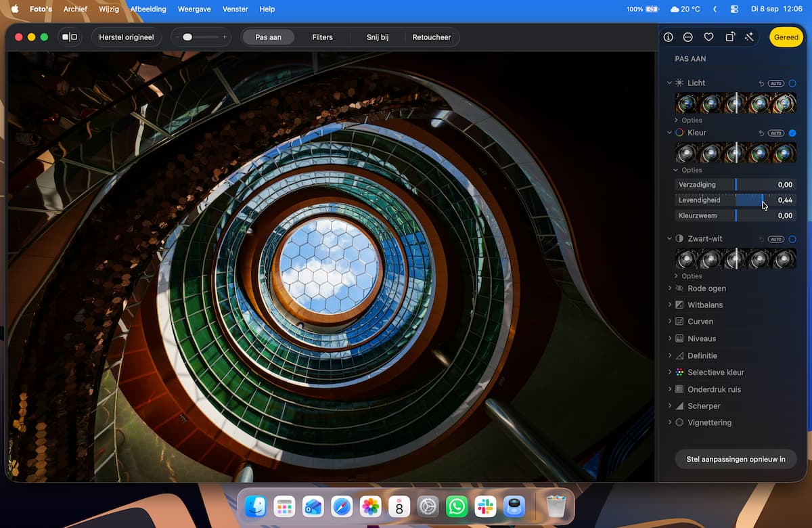Image resolution: width=812 pixels, height=528 pixels.
Task: Collapse the Licht section chevron
Action: point(669,83)
